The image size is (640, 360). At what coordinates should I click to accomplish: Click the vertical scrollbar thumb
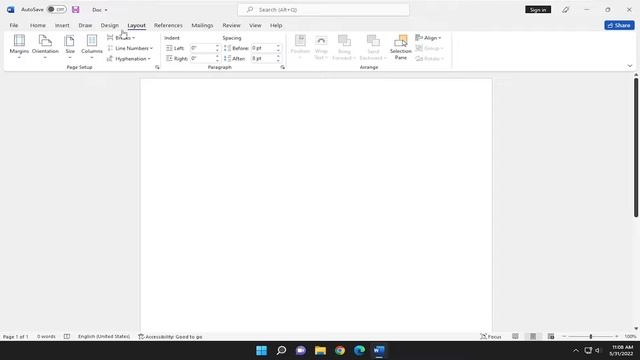click(x=636, y=148)
